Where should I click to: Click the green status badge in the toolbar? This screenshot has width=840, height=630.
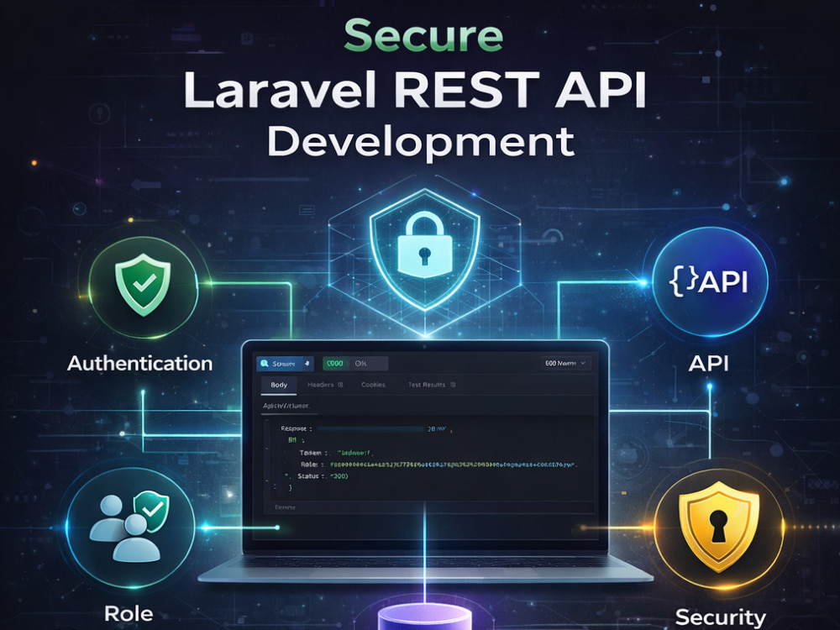335,364
